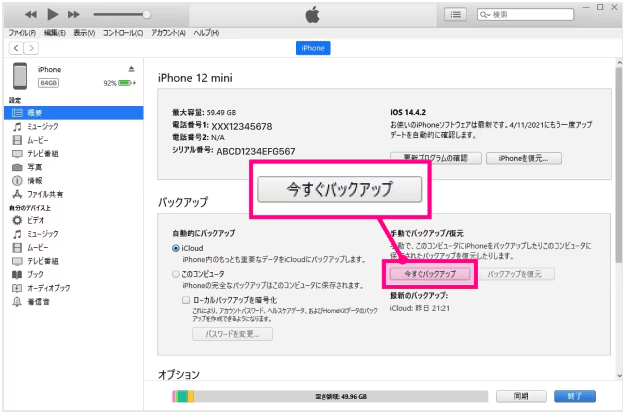Click パスワードを変更 button
Viewport: 623px width, 412px height.
click(x=232, y=334)
